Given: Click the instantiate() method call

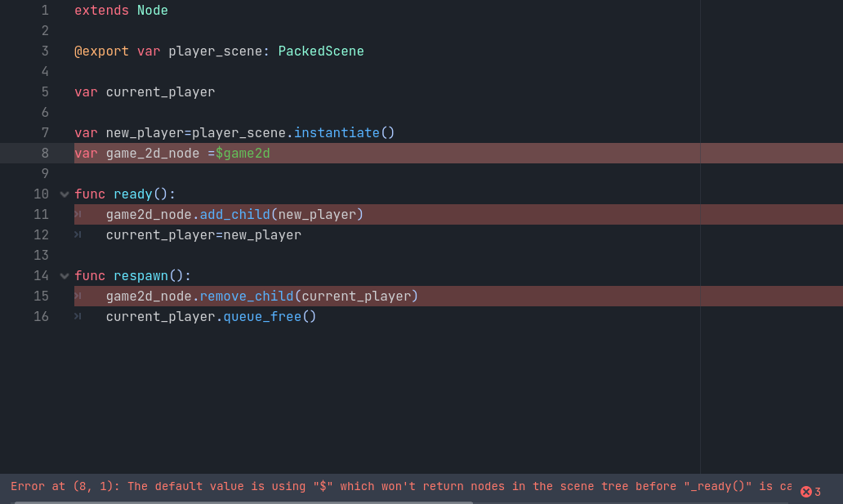Looking at the screenshot, I should (x=344, y=133).
